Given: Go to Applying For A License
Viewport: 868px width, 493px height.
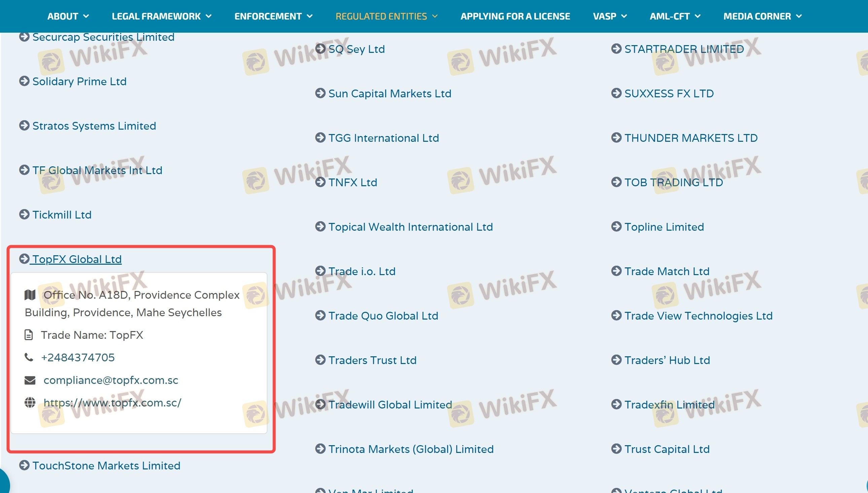Looking at the screenshot, I should [515, 16].
